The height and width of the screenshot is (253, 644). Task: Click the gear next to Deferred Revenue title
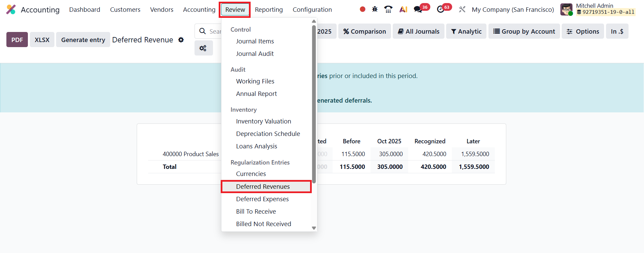tap(181, 40)
